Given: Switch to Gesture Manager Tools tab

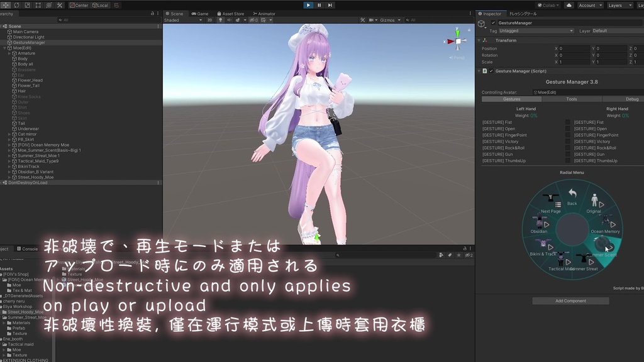Looking at the screenshot, I should click(x=571, y=99).
